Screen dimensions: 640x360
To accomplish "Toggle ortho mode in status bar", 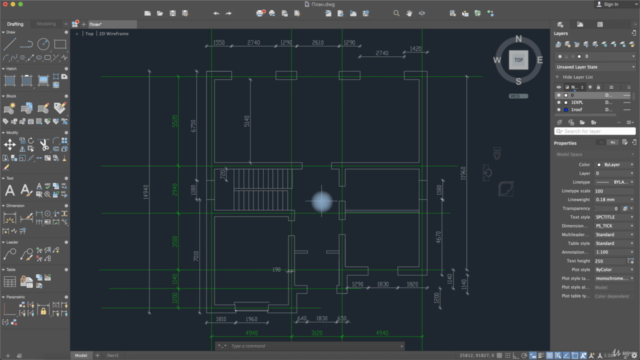I will [516, 356].
